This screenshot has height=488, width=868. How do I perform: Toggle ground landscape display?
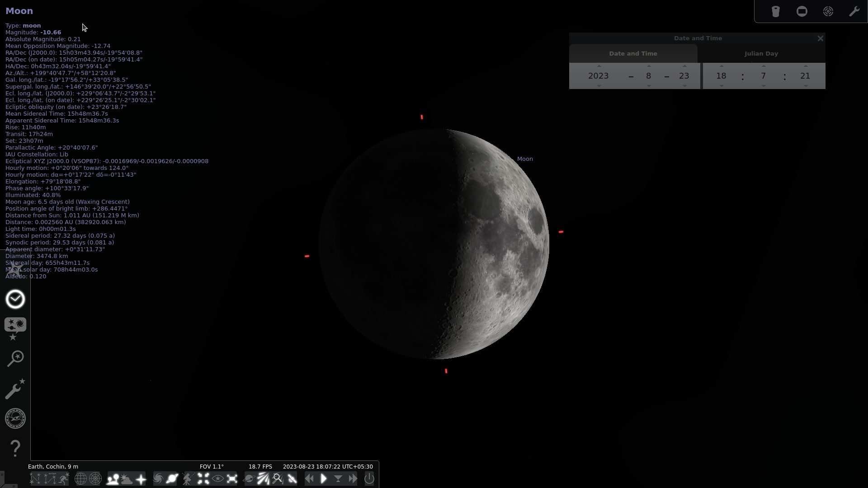coord(113,479)
